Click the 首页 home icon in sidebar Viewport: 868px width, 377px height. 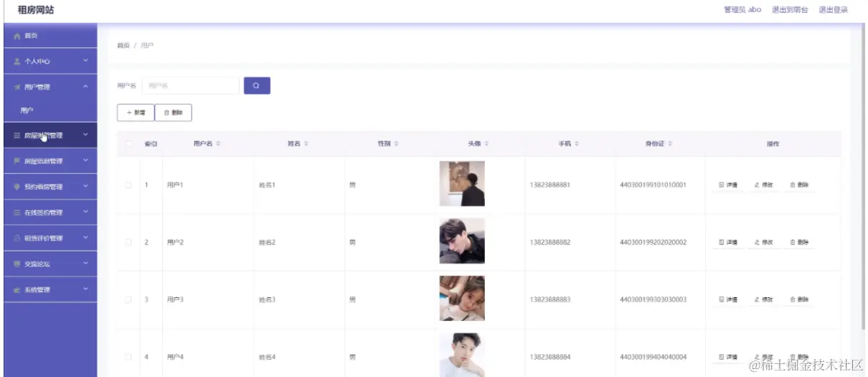click(x=17, y=36)
